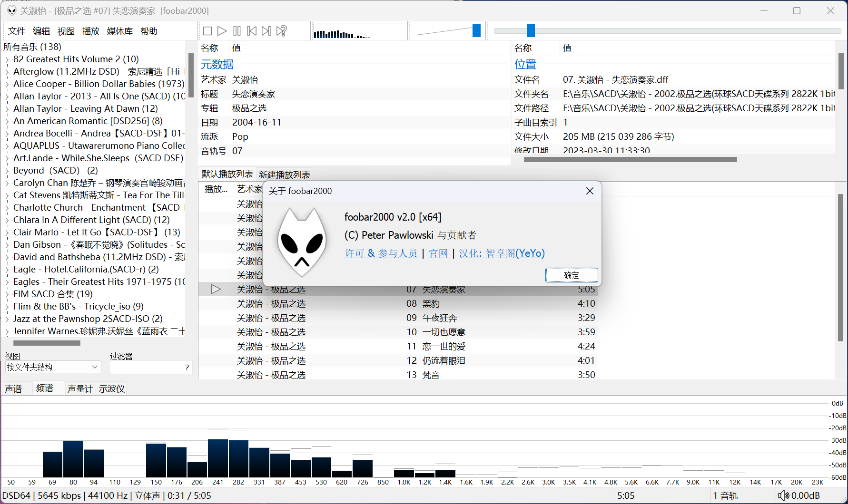This screenshot has width=848, height=504.
Task: Click the foobar2000 title bar app icon
Action: tap(11, 10)
